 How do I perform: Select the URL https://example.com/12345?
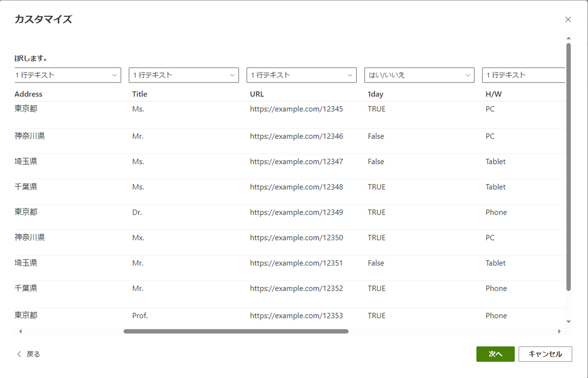[296, 109]
